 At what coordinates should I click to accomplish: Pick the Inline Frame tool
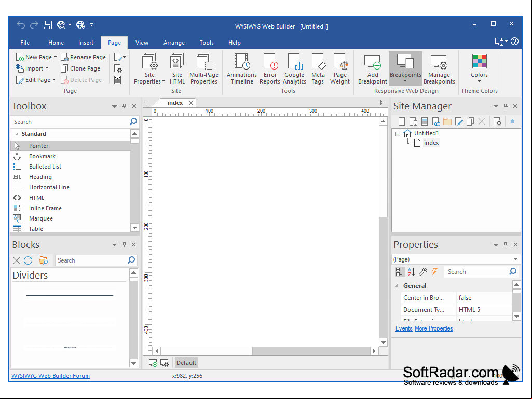coord(70,208)
